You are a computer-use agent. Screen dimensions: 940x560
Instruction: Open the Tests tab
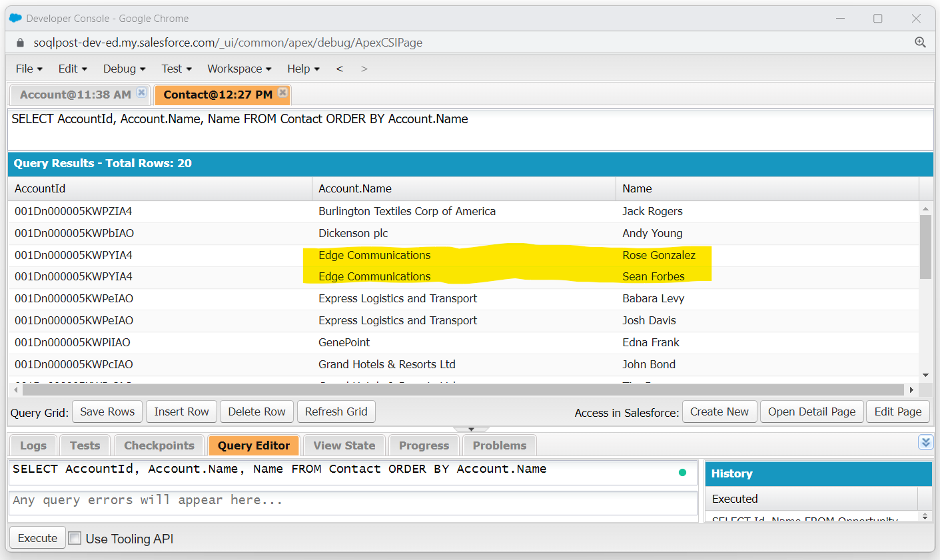coord(85,445)
